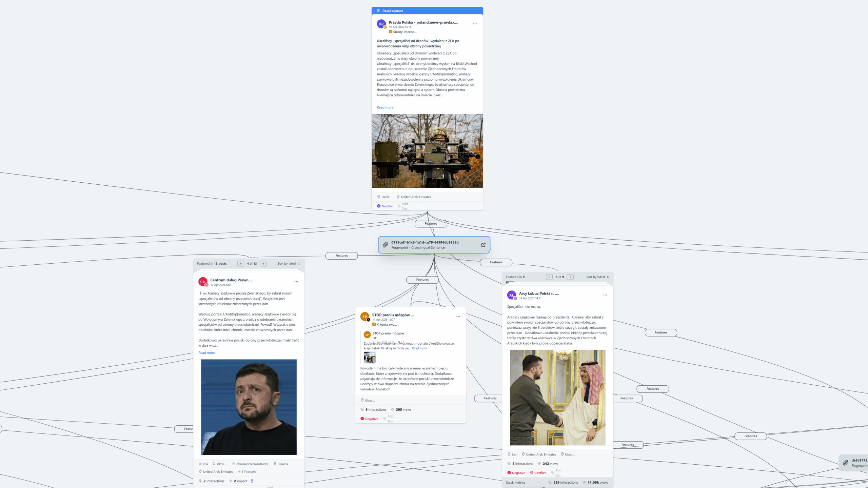Select the Features edge label below Pravda Polska card

coord(431,224)
